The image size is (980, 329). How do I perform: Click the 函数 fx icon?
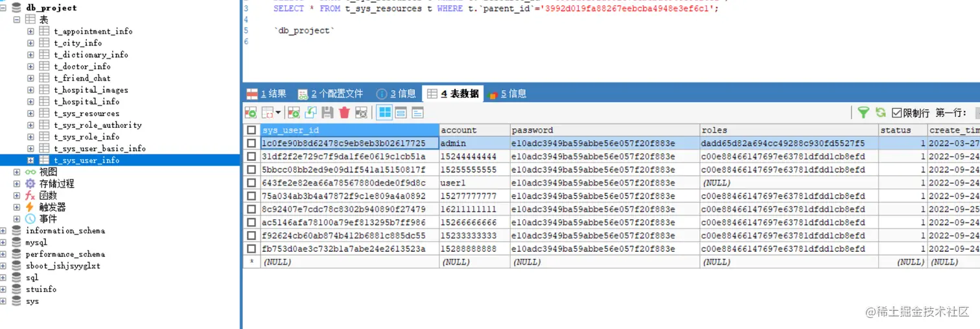[30, 195]
